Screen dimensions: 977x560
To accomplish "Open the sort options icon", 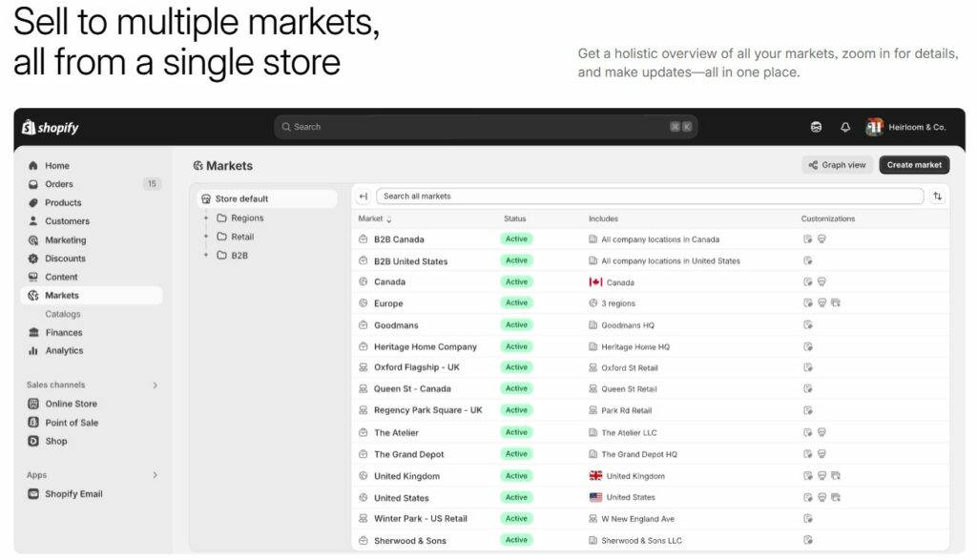I will coord(938,197).
